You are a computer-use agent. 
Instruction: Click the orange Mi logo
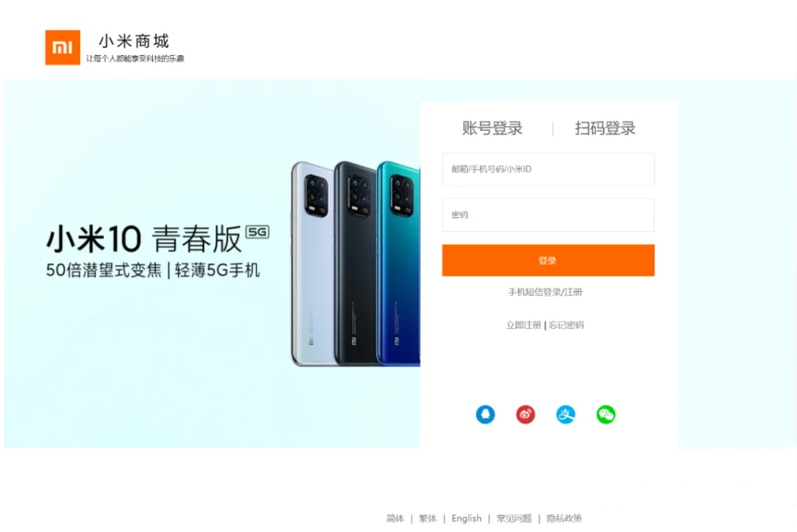[x=62, y=47]
